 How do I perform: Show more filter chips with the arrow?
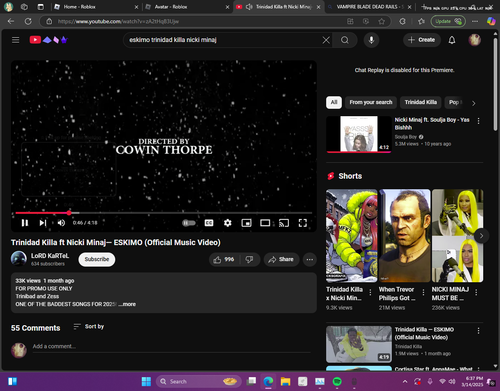[474, 103]
